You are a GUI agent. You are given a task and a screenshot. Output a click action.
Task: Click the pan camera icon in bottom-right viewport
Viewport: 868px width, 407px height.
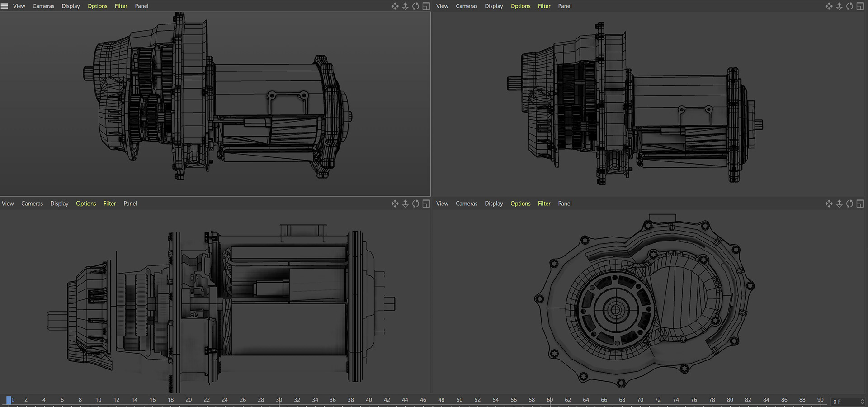pos(829,204)
